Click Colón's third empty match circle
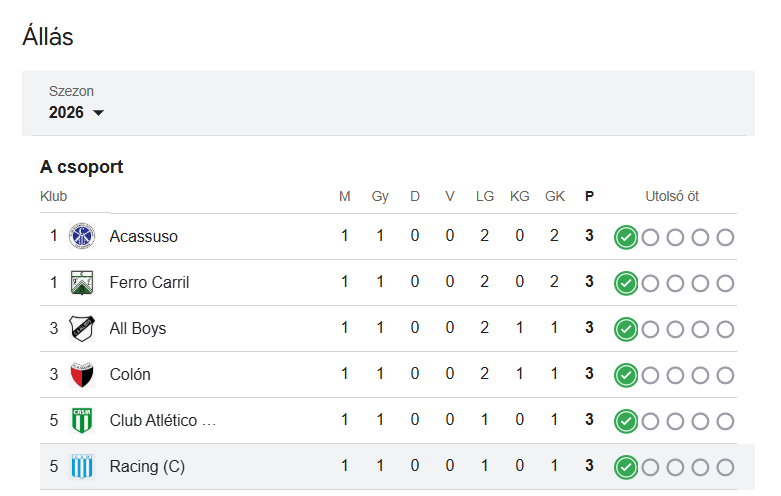This screenshot has width=781, height=496. 700,375
